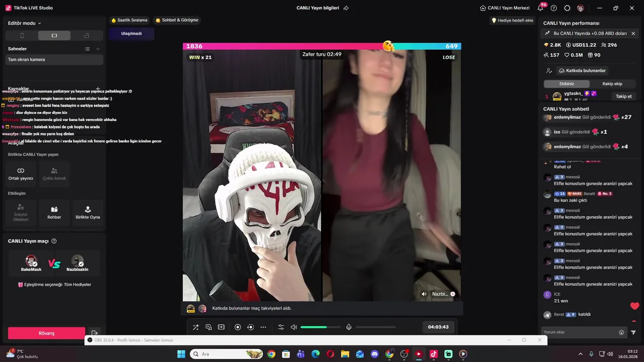Click the Ortak yayıncı co-host tile
The height and width of the screenshot is (362, 644).
(21, 174)
